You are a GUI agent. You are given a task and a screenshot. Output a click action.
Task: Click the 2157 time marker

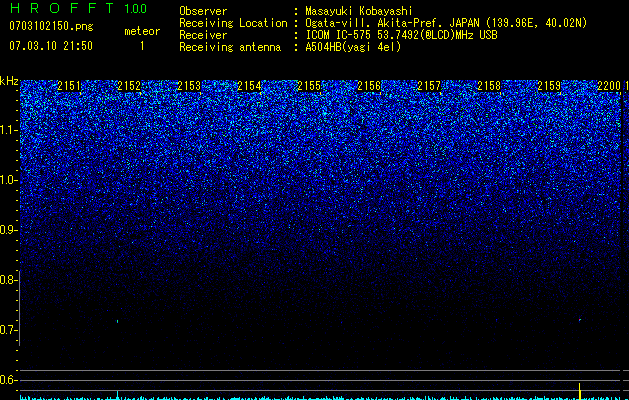pos(429,86)
